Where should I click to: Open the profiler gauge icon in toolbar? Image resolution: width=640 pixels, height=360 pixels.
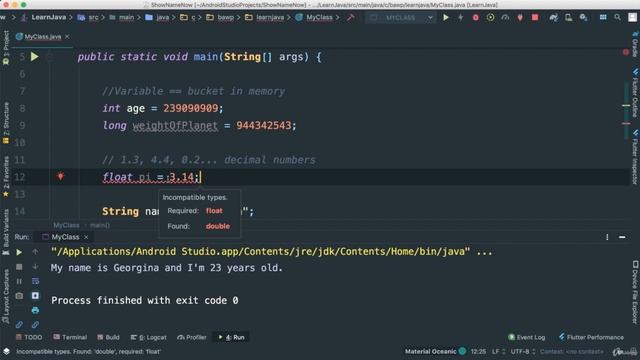(x=505, y=18)
